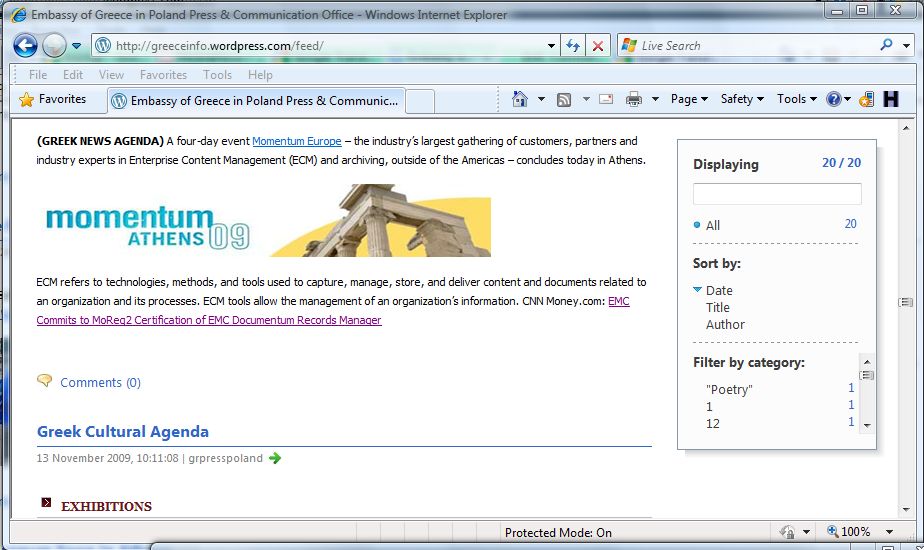Sort feed items by Title
Screen dimensions: 924x550
pos(717,308)
